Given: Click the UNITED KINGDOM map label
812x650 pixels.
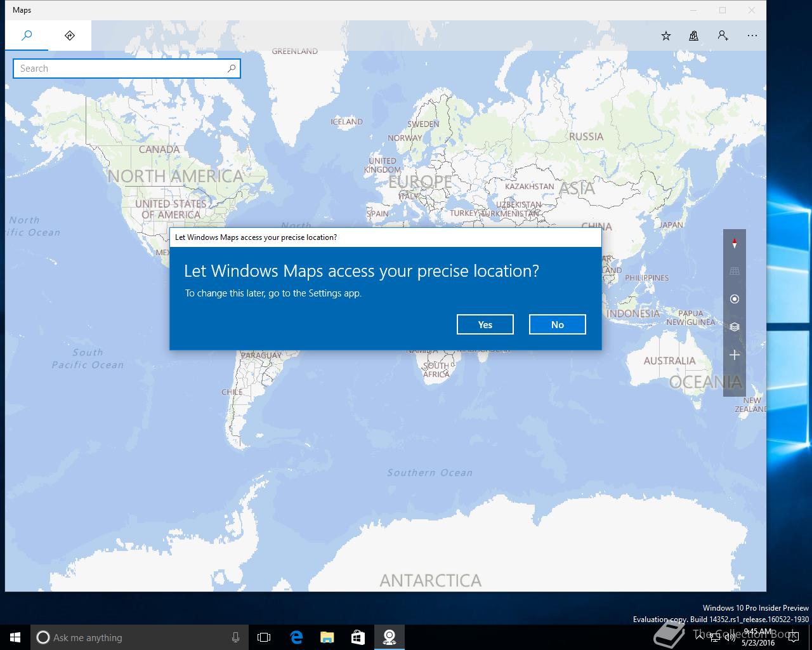Looking at the screenshot, I should [383, 165].
